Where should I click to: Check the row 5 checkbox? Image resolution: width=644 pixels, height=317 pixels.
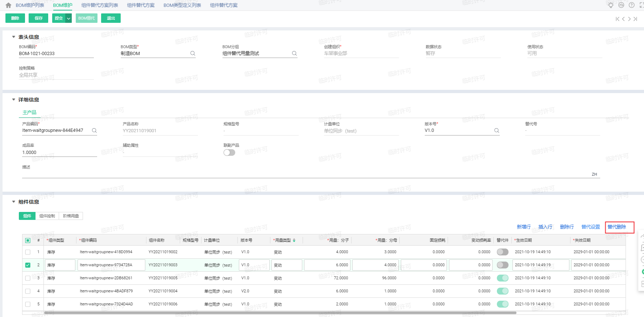(x=28, y=304)
